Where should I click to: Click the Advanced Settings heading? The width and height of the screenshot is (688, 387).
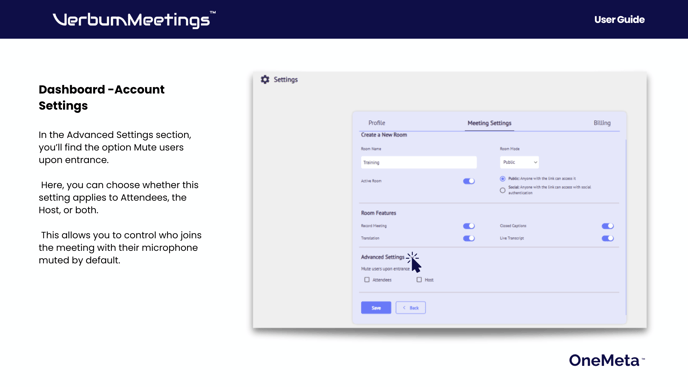pos(383,257)
